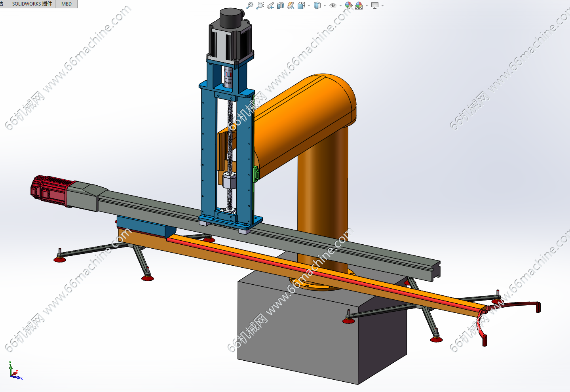Click the View Orientation cube icon
The height and width of the screenshot is (392, 570).
tap(301, 6)
